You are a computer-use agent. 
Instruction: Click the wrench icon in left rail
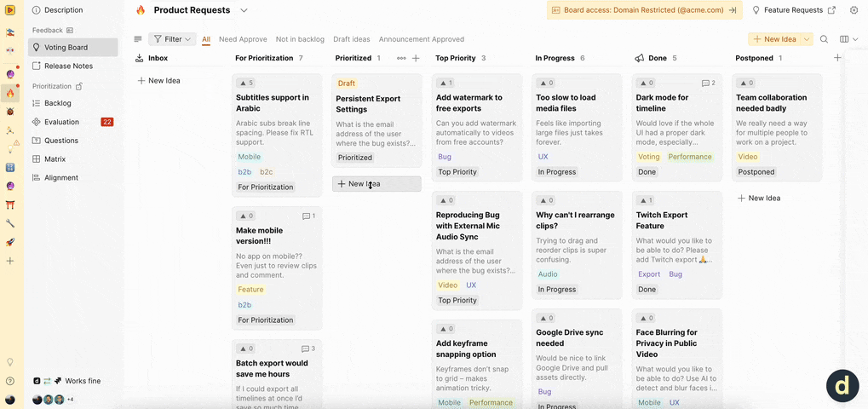coord(10,223)
